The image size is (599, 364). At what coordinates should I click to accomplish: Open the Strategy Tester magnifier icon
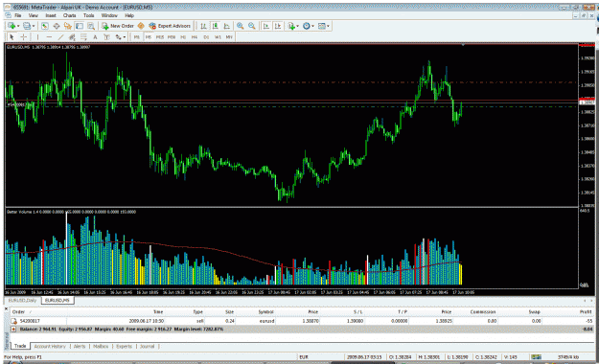91,26
